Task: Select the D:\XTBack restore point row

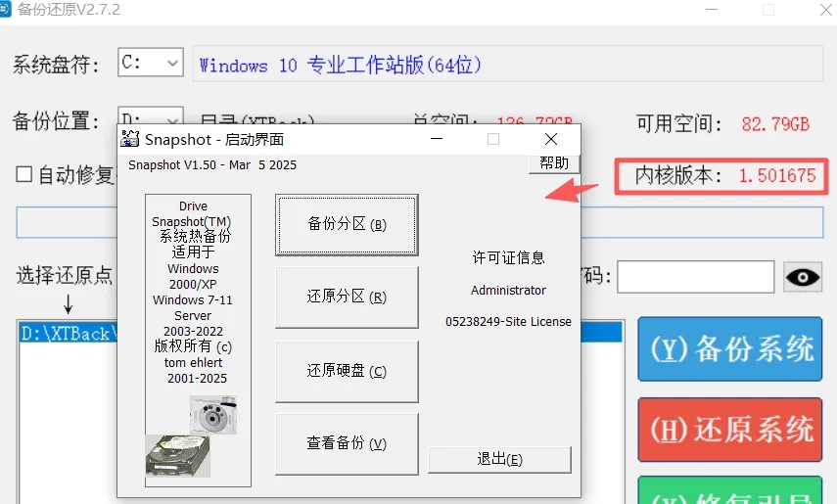Action: click(68, 333)
